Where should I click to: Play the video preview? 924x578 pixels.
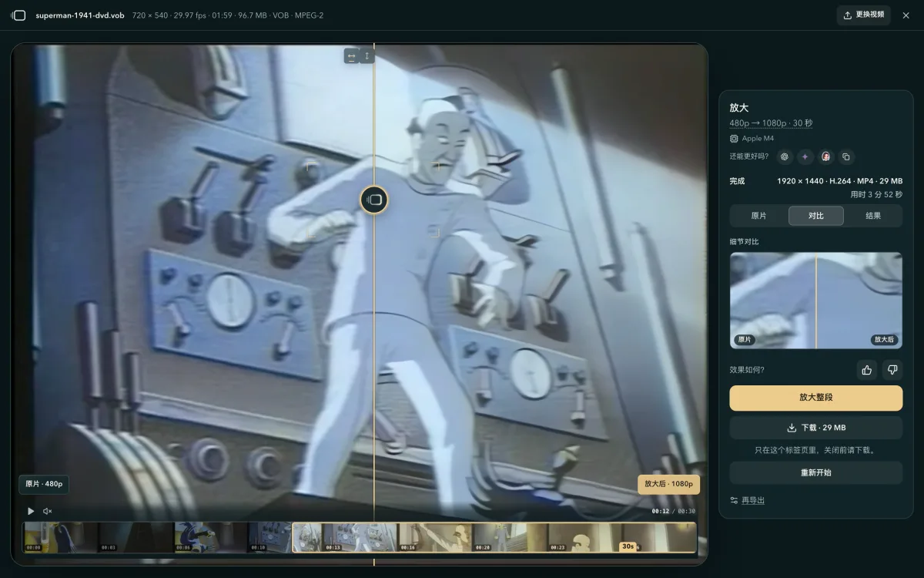pyautogui.click(x=31, y=511)
